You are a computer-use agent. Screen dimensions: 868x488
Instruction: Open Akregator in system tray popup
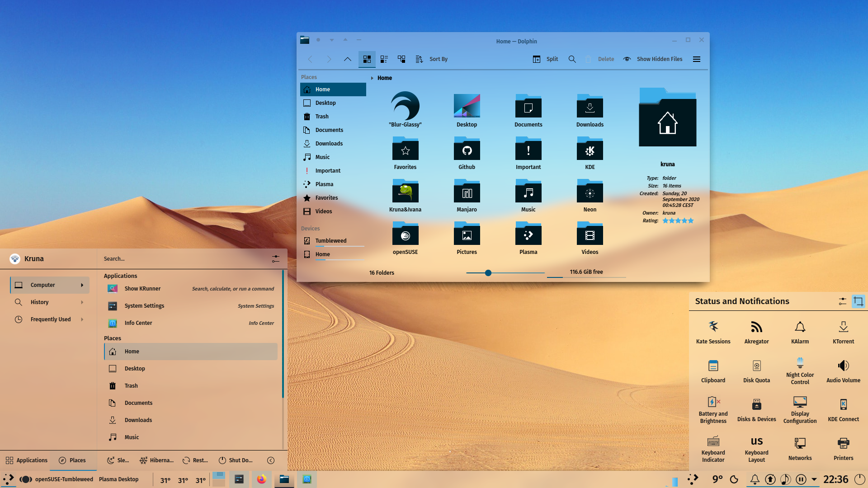[x=757, y=332]
